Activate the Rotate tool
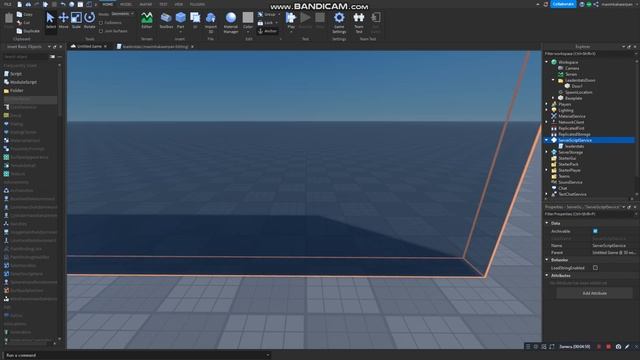Screen dimensions: 640x360 coord(89,20)
